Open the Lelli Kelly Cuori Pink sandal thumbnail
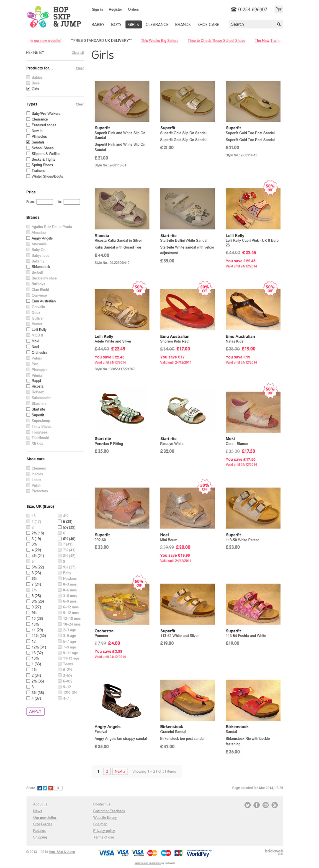This screenshot has height=868, width=319. (253, 209)
